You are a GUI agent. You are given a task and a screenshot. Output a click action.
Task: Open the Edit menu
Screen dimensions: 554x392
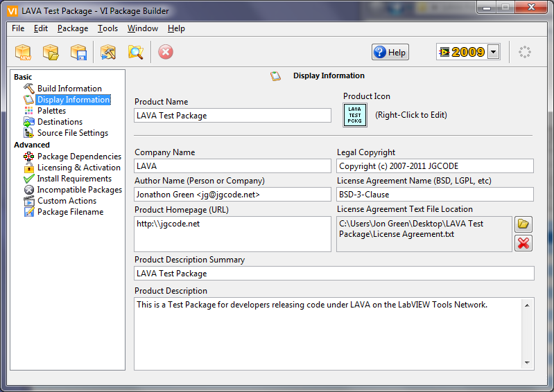(41, 28)
